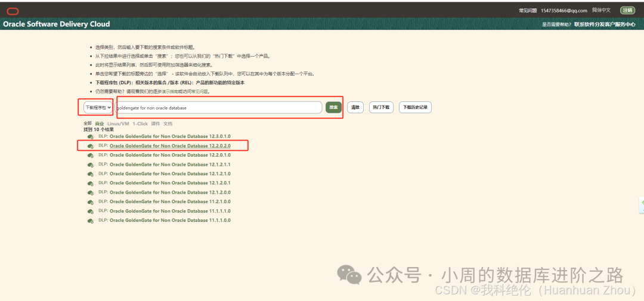Select the Linux/VM filter tab

tap(118, 123)
